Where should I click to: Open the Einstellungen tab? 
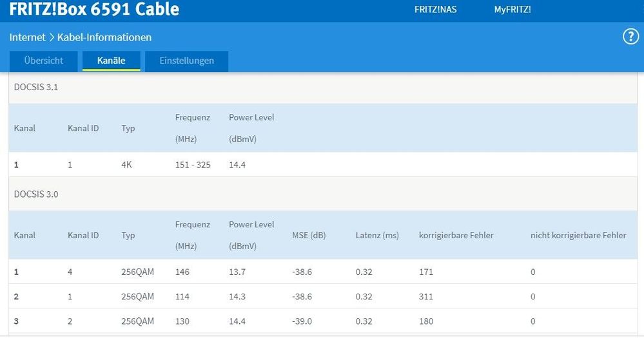[186, 61]
